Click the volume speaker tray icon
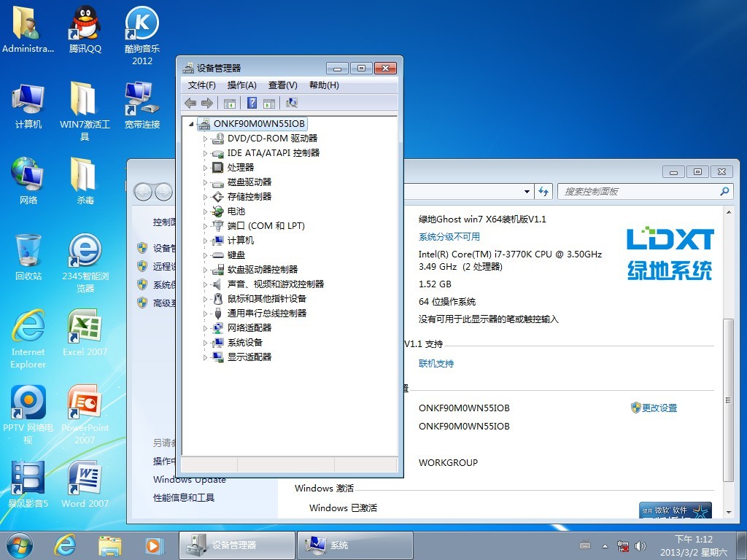The image size is (747, 560). click(640, 545)
